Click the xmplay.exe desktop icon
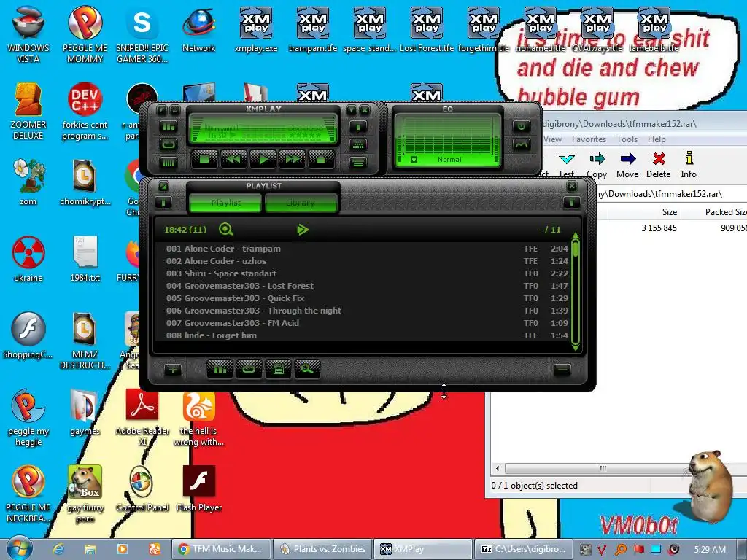This screenshot has height=560, width=747. click(x=256, y=30)
